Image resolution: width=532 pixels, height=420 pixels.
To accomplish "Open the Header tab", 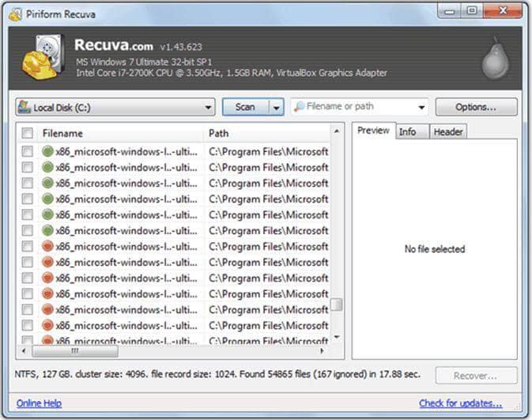I will pyautogui.click(x=448, y=132).
